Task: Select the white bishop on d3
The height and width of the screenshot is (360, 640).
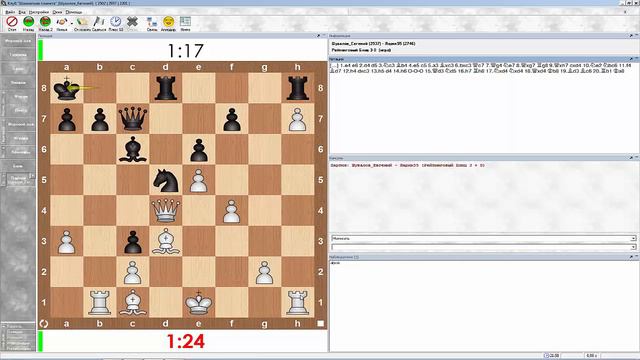Action: tap(165, 241)
